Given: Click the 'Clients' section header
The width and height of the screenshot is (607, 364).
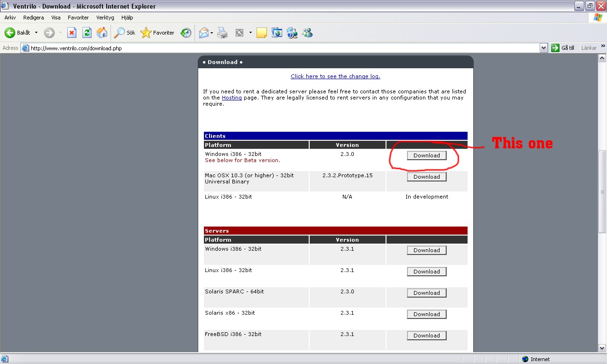Looking at the screenshot, I should tap(215, 136).
